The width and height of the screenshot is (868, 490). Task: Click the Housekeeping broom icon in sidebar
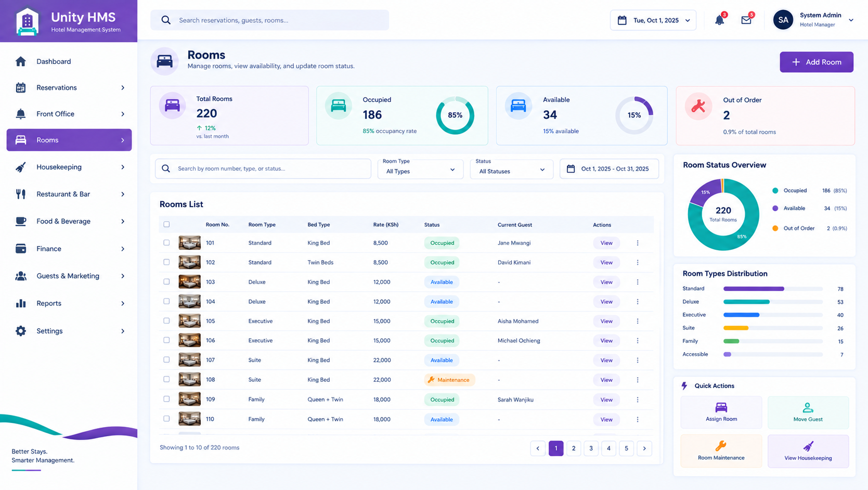pyautogui.click(x=21, y=167)
